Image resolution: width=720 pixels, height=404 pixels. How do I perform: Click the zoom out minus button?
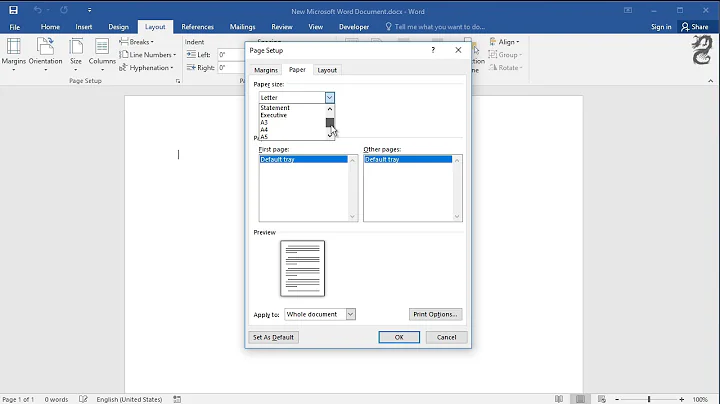(x=617, y=399)
